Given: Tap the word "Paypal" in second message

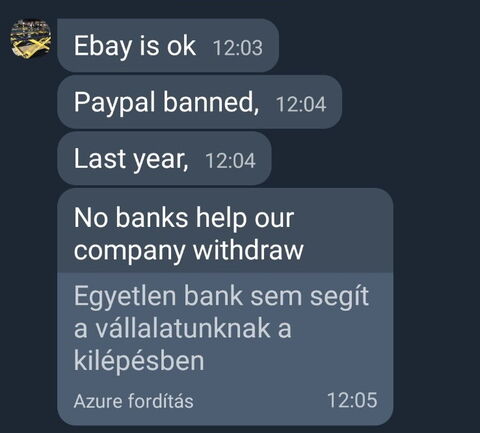Looking at the screenshot, I should [x=114, y=103].
